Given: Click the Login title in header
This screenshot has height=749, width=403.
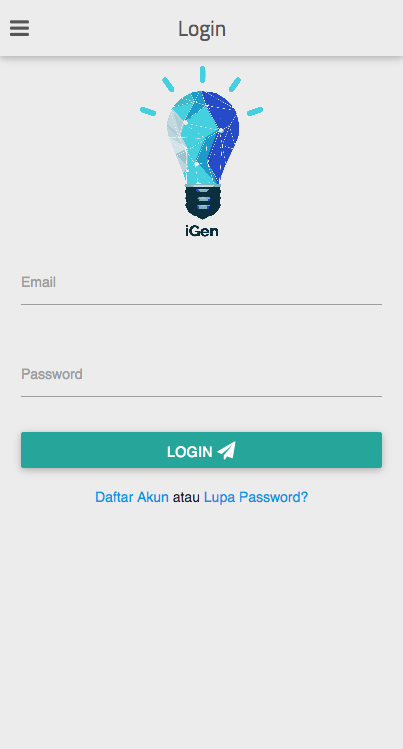Looking at the screenshot, I should click(202, 29).
